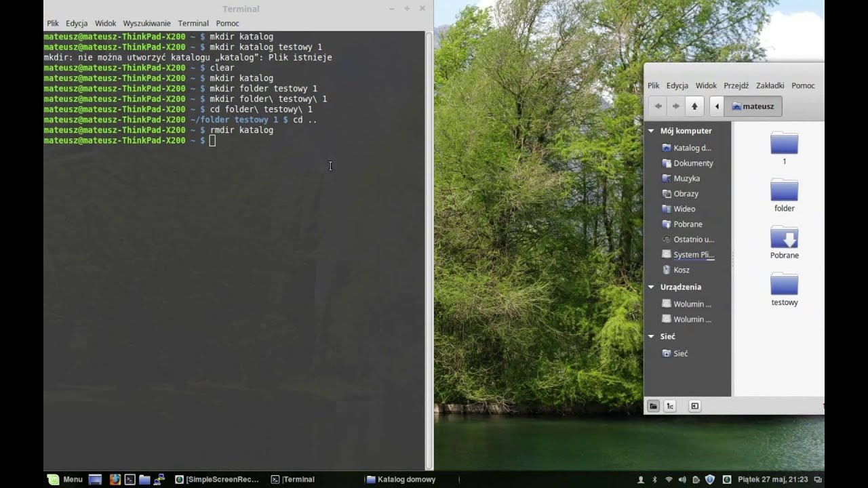
Task: Open Plik menu in Terminal
Action: (x=53, y=23)
